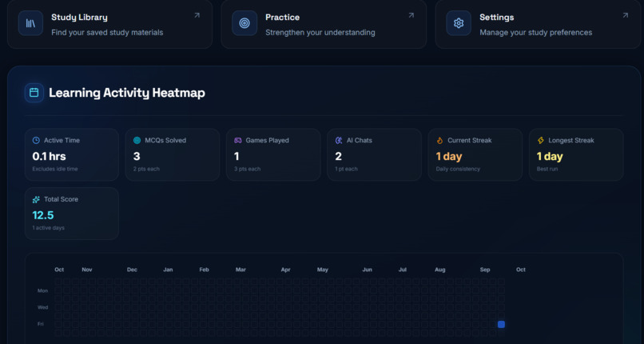
Task: Click 'Strengthen your understanding' text
Action: pos(320,33)
